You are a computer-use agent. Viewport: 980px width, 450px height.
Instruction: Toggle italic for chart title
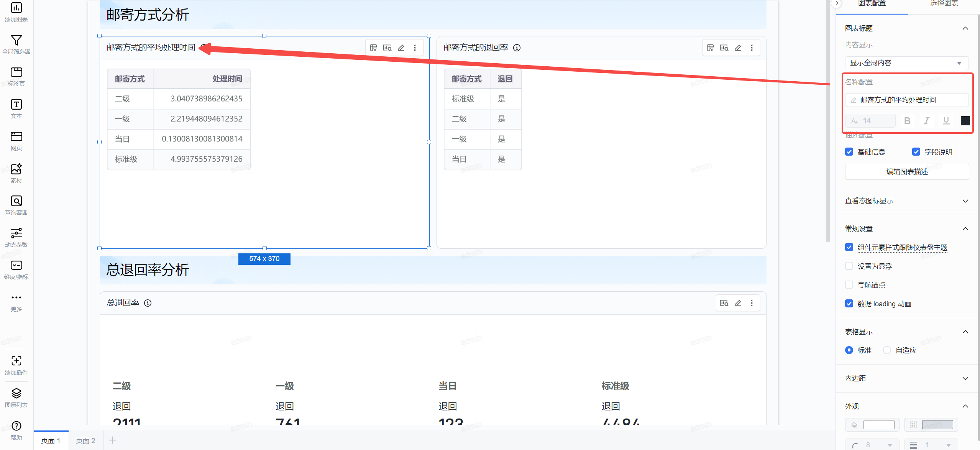pyautogui.click(x=926, y=121)
